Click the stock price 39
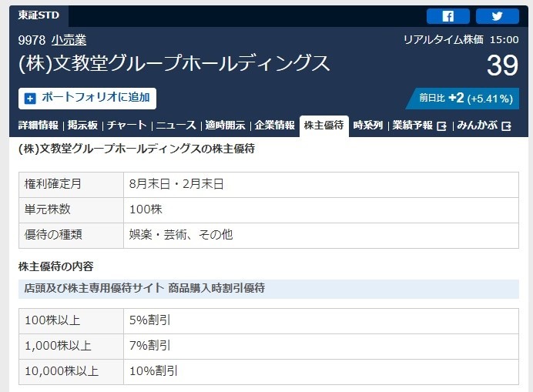The height and width of the screenshot is (392, 533). (502, 65)
